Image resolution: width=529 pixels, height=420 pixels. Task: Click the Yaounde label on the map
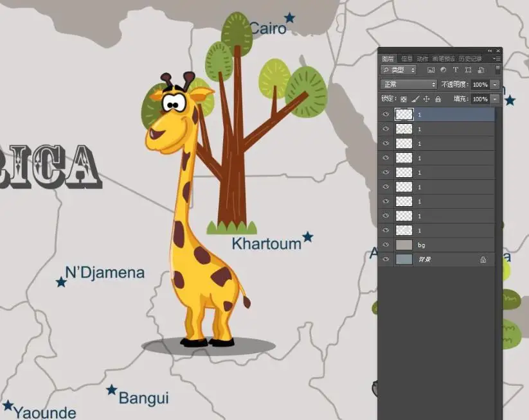[45, 413]
